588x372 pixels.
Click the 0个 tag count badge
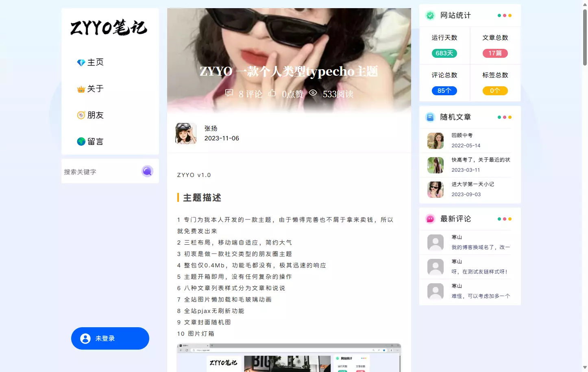pos(495,91)
